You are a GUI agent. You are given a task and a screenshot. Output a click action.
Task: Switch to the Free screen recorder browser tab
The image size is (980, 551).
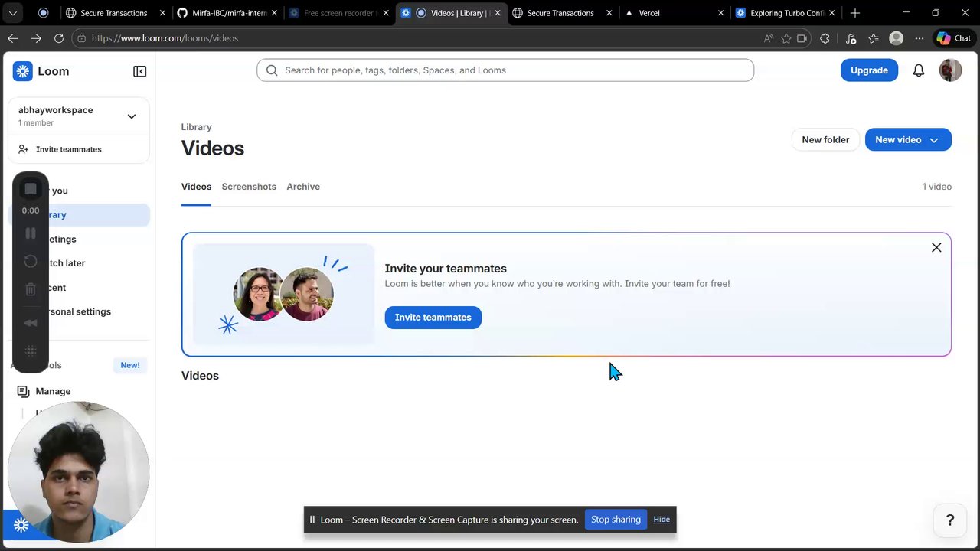338,13
